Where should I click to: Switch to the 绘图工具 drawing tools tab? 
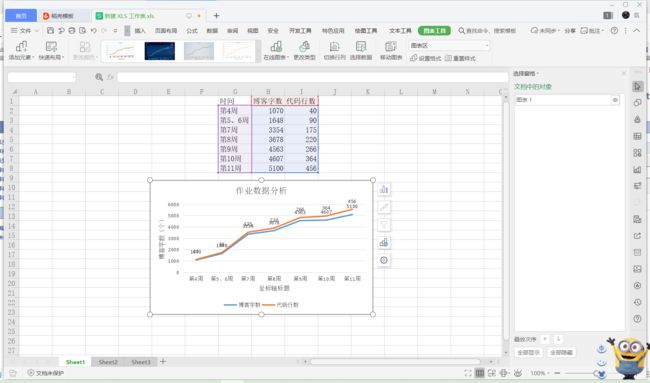coord(366,31)
